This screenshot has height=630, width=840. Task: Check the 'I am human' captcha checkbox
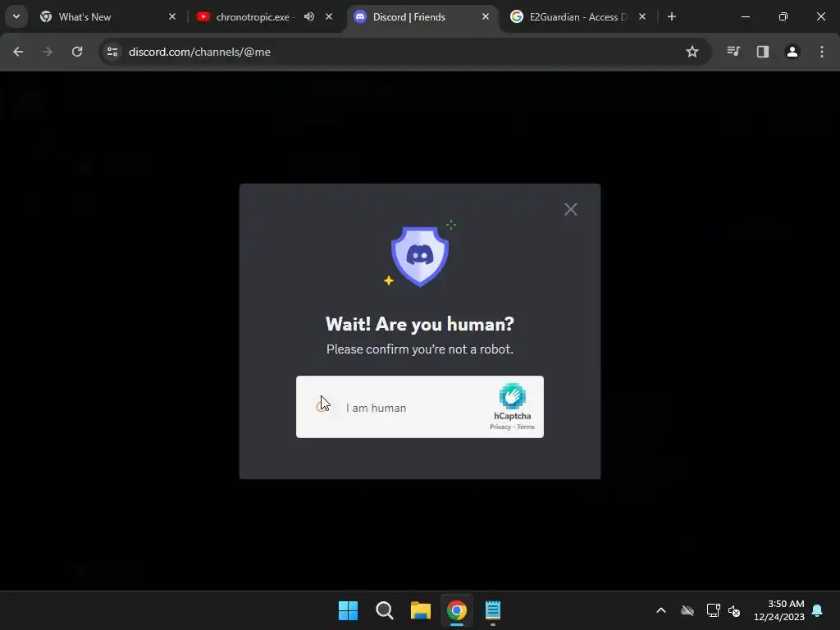pos(322,406)
